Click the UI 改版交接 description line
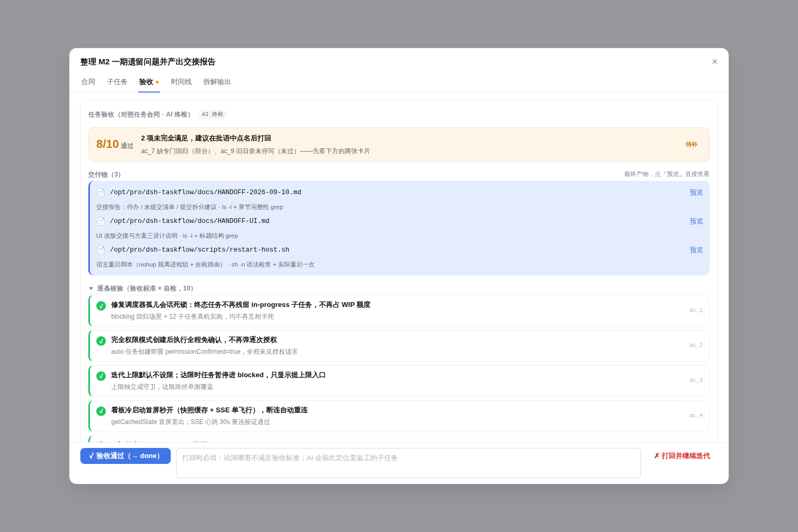 pos(167,236)
